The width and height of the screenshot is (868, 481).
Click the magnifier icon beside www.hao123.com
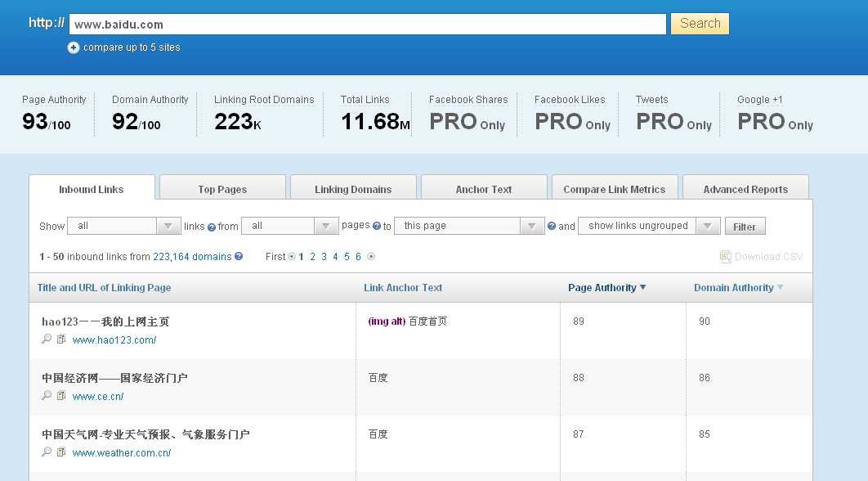46,339
